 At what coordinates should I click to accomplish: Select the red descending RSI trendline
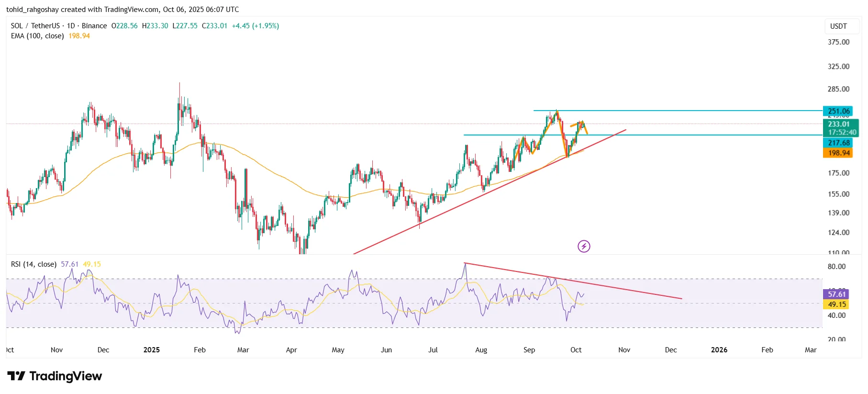[x=622, y=289]
